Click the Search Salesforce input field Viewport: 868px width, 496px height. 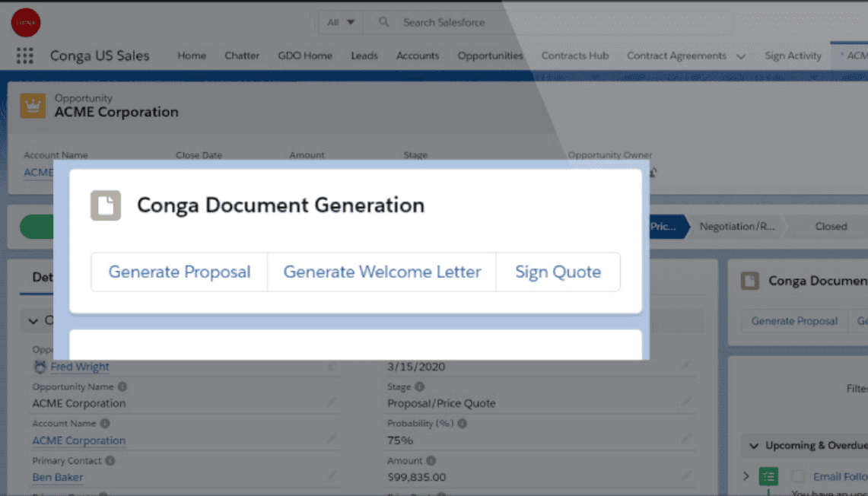click(548, 23)
